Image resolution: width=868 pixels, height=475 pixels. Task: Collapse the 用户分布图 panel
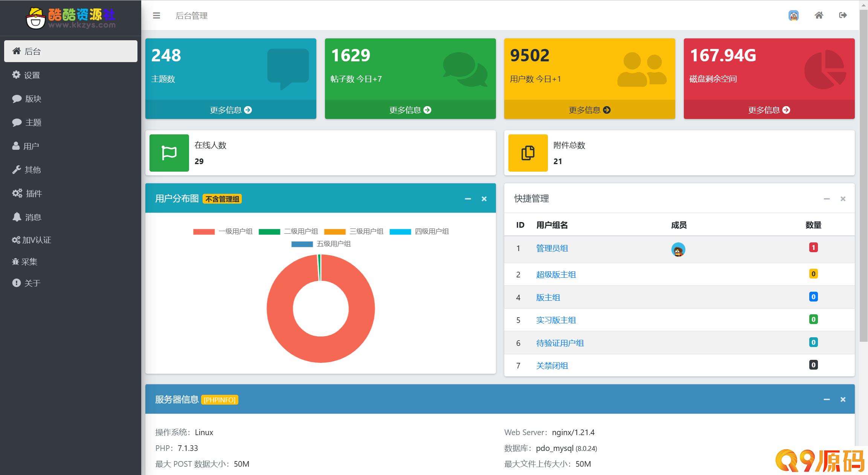click(468, 199)
